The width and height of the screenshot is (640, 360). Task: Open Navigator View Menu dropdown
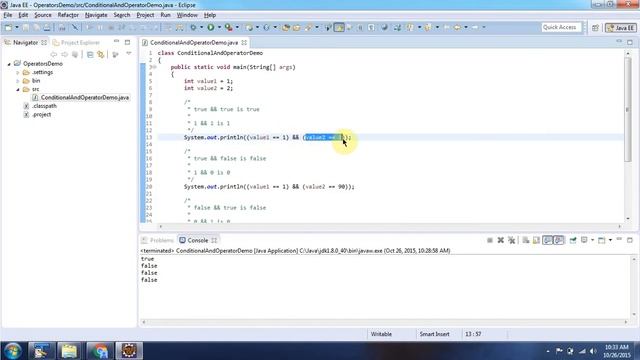(129, 54)
